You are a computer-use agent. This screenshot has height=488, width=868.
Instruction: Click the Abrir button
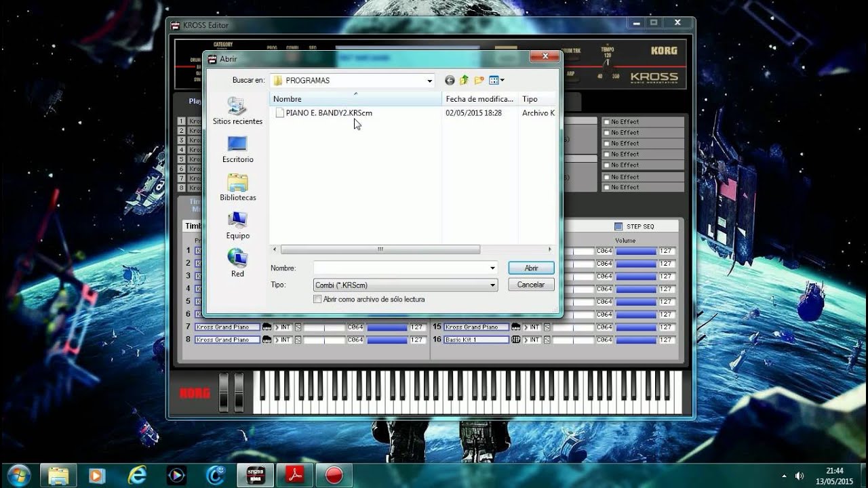(x=531, y=268)
